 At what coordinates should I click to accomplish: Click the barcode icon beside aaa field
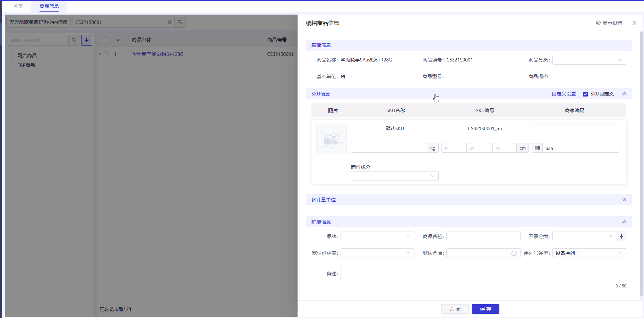[537, 148]
